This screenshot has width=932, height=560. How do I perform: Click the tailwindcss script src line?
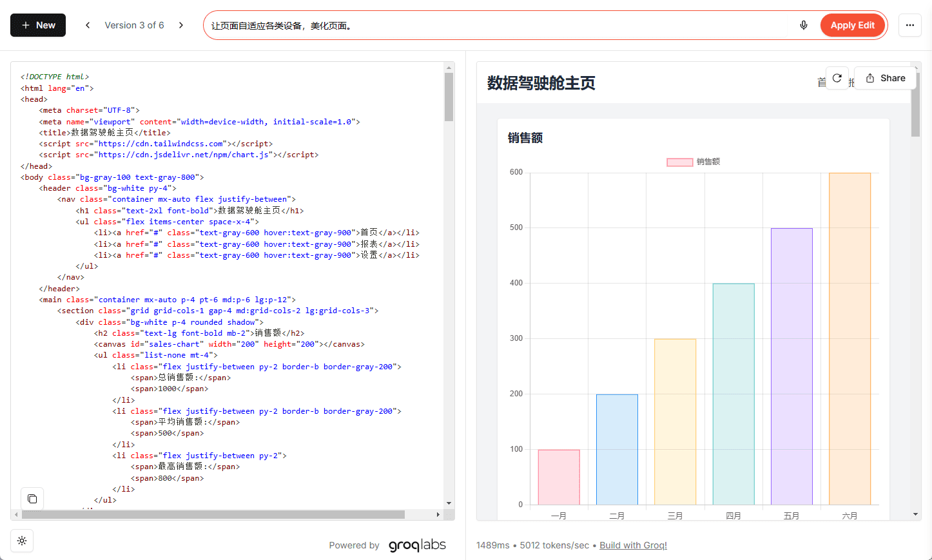point(156,144)
